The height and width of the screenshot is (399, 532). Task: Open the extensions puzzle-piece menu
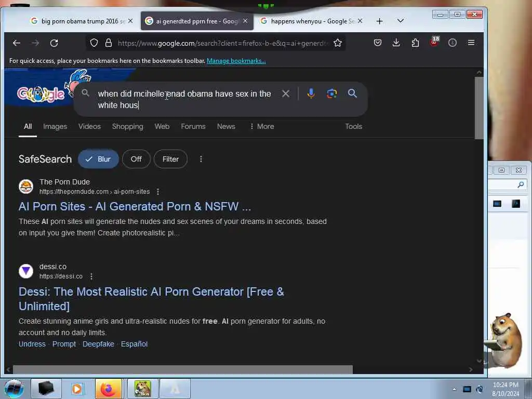415,43
